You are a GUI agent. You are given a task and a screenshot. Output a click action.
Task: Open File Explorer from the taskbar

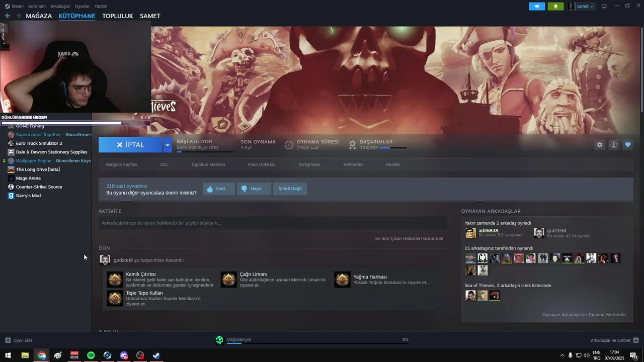[25, 355]
